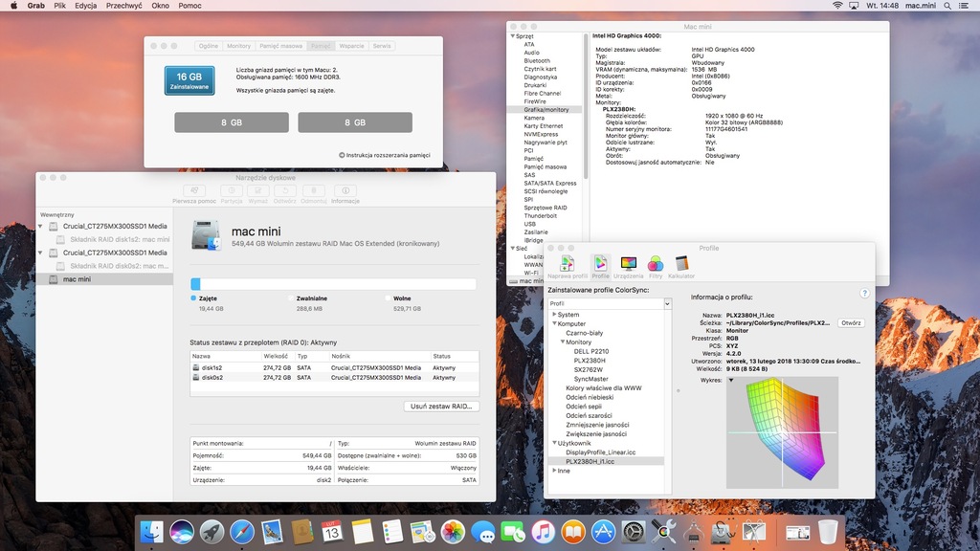This screenshot has width=980, height=551.
Task: Open Notification Center from menu bar
Action: point(965,6)
